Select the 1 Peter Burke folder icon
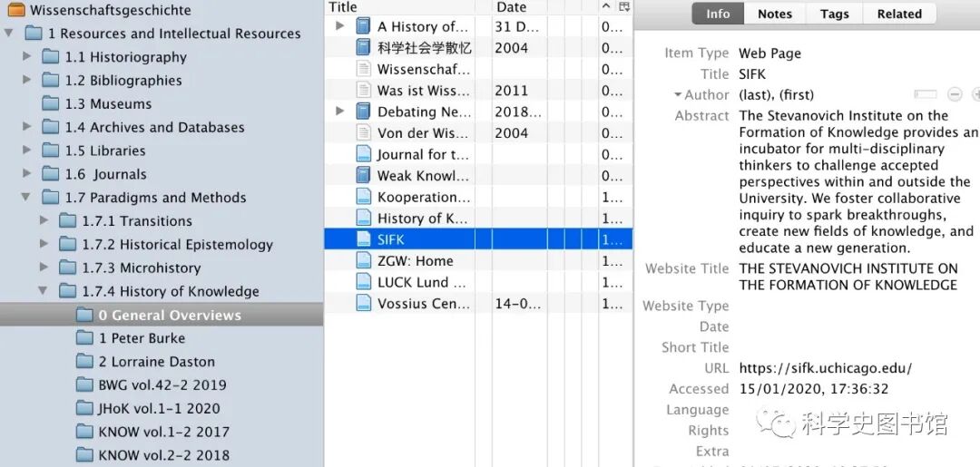980x467 pixels. [84, 337]
